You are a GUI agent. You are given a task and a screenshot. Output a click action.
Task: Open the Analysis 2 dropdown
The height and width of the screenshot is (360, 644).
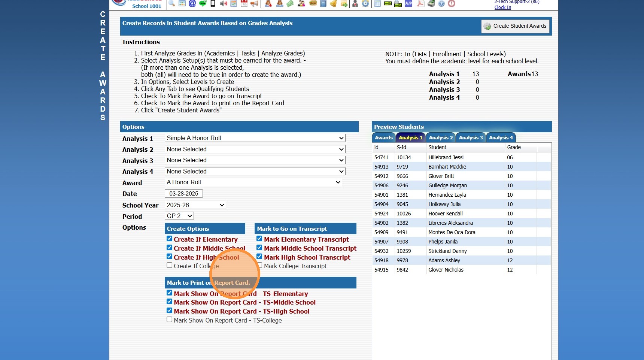pyautogui.click(x=255, y=149)
